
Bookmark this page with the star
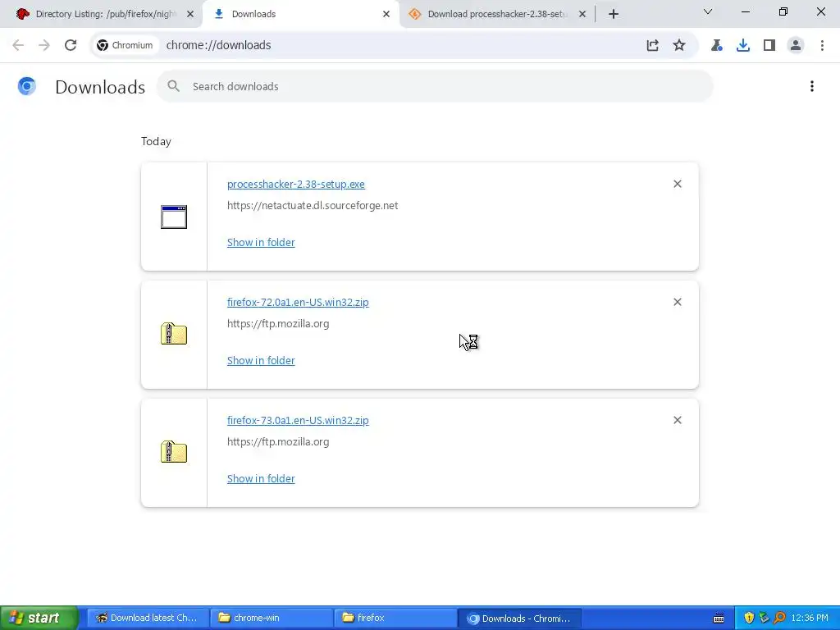pos(679,45)
